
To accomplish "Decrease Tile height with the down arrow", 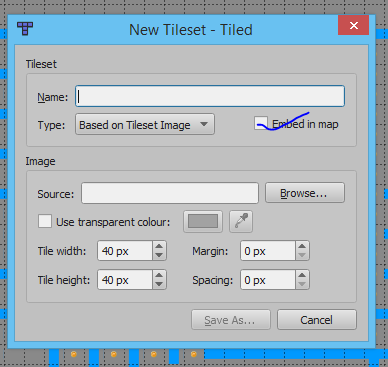I will tap(159, 284).
